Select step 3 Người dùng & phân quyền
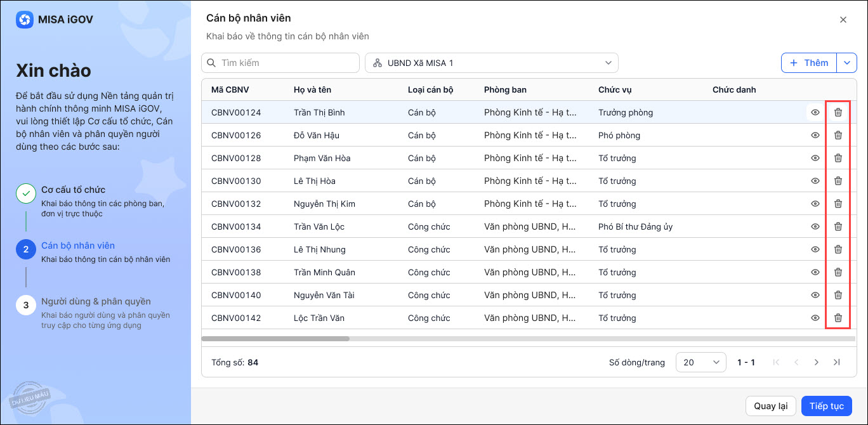The width and height of the screenshot is (868, 425). tap(95, 301)
